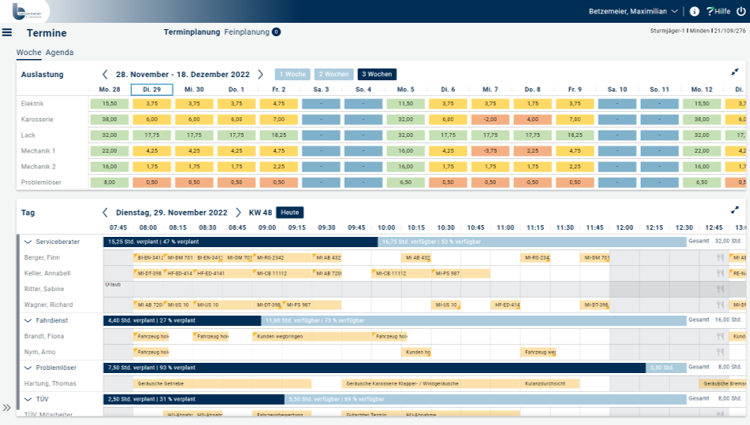
Task: Open Hilfe help icon
Action: pos(718,11)
